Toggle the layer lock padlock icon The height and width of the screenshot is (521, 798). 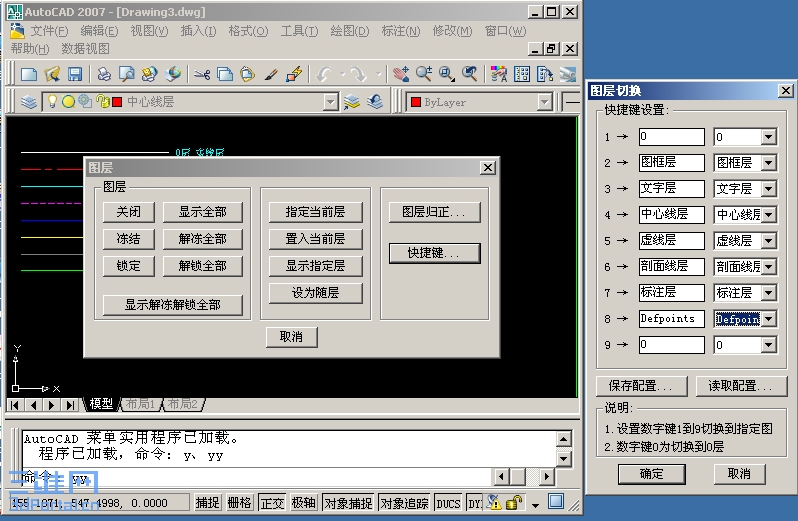click(x=103, y=102)
